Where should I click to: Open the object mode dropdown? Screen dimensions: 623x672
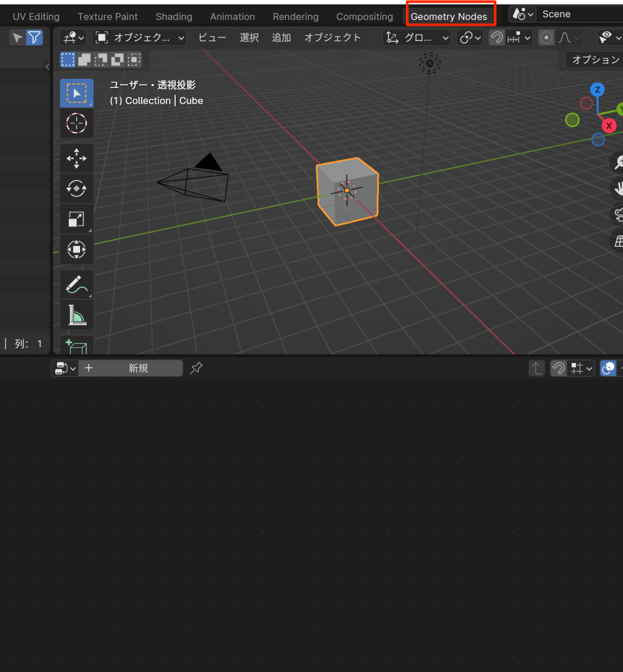[x=140, y=38]
